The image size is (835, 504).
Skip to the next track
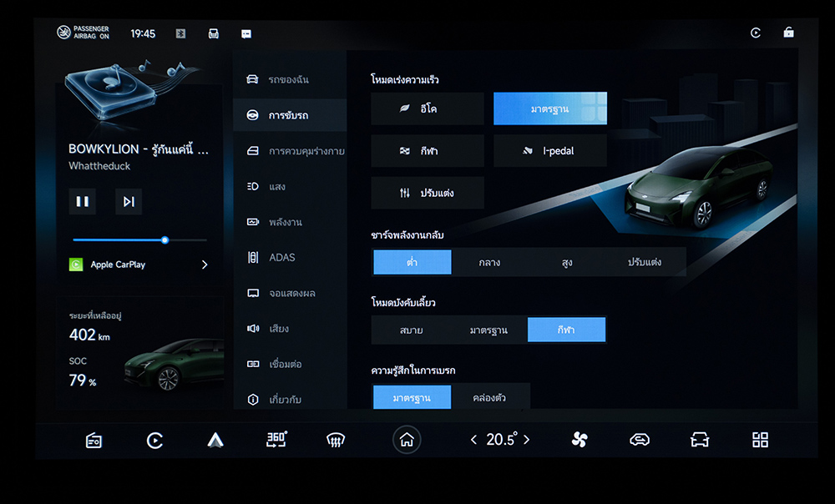click(x=129, y=201)
